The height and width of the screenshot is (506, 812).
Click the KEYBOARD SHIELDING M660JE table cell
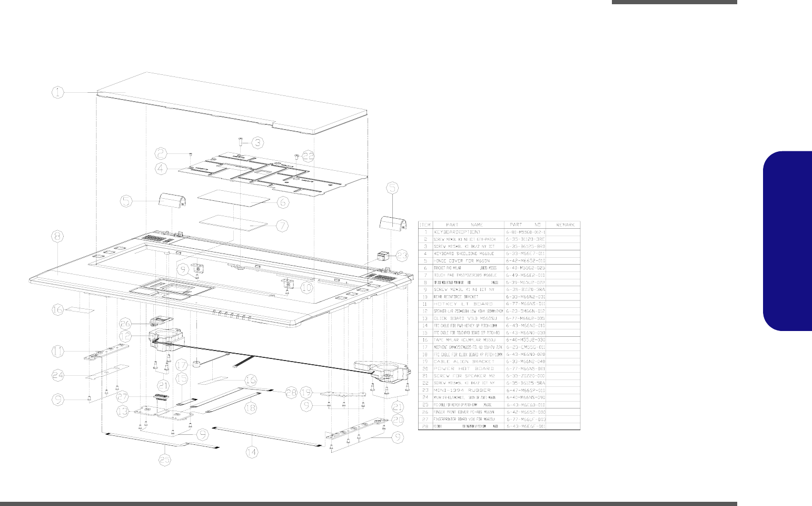(x=468, y=254)
